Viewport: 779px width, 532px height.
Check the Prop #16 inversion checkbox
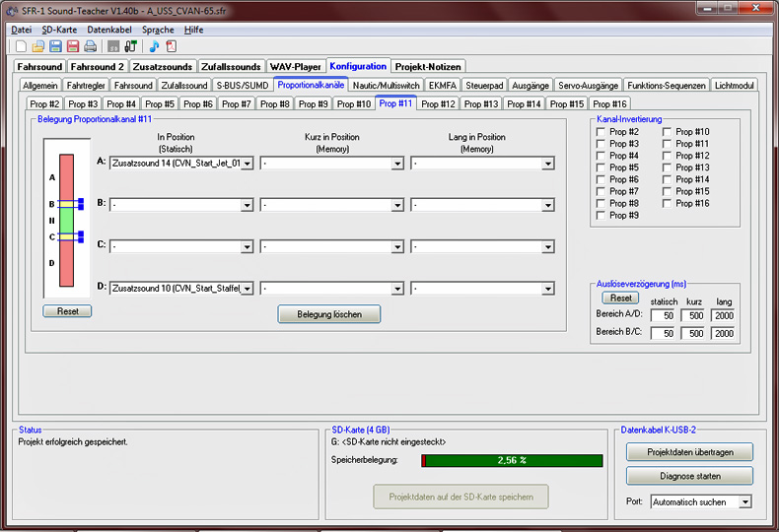coord(667,204)
